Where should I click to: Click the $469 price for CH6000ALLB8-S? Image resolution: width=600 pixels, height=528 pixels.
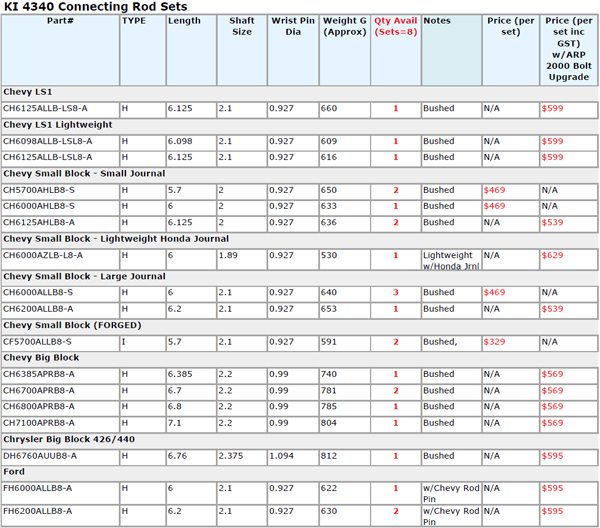point(494,292)
